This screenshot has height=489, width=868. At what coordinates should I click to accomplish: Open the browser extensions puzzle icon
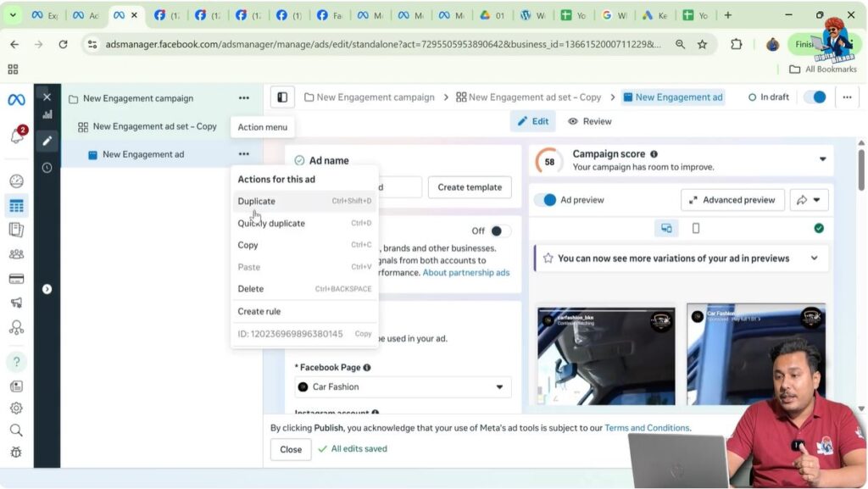point(737,44)
